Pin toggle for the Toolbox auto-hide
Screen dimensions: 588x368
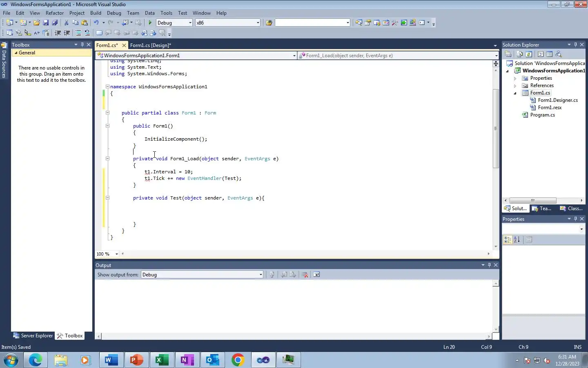[82, 45]
